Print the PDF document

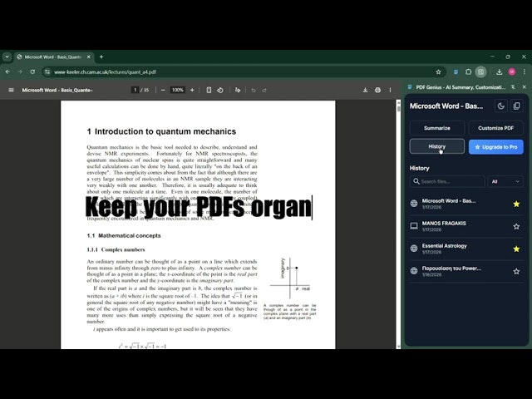click(377, 90)
